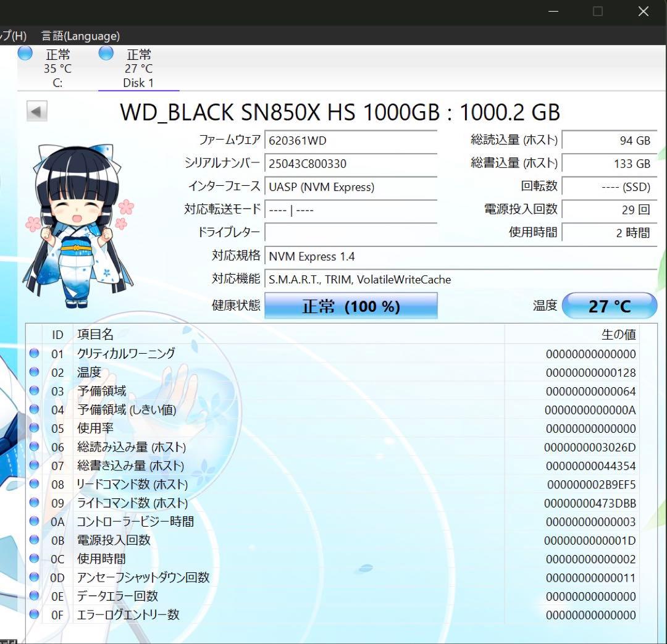The height and width of the screenshot is (644, 667).
Task: Select raw value 000000002B9EF5
Action: 591,485
